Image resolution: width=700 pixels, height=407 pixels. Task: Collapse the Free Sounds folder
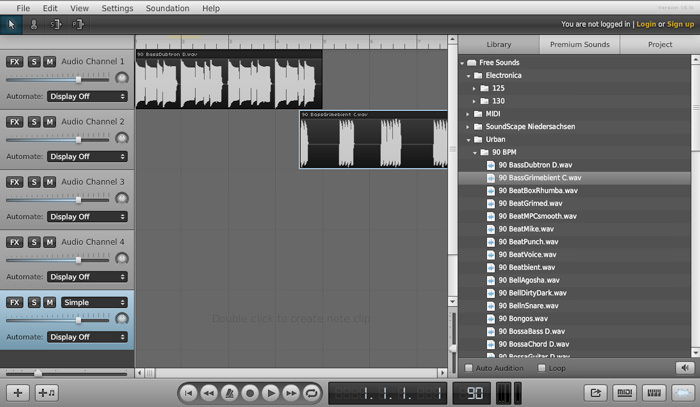coord(462,63)
